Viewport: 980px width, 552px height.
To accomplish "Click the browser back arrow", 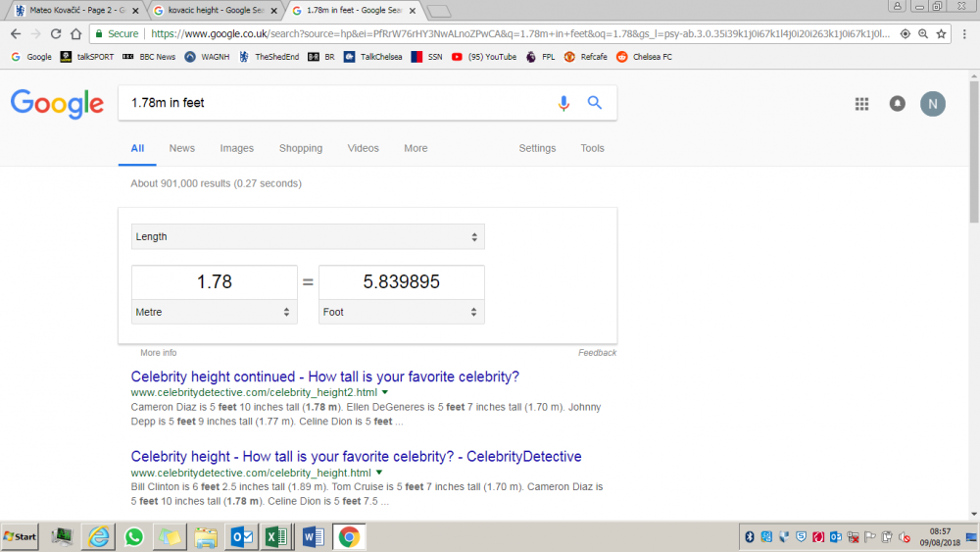I will (x=16, y=33).
